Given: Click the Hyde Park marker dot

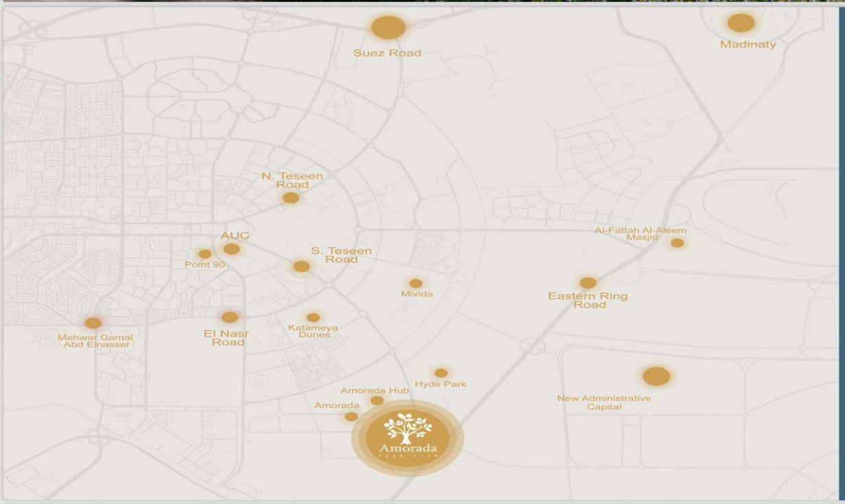Looking at the screenshot, I should tap(441, 373).
